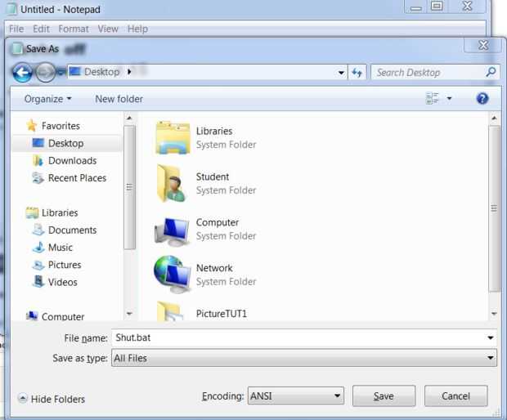Expand the address bar history dropdown
This screenshot has width=507, height=420.
pyautogui.click(x=341, y=73)
